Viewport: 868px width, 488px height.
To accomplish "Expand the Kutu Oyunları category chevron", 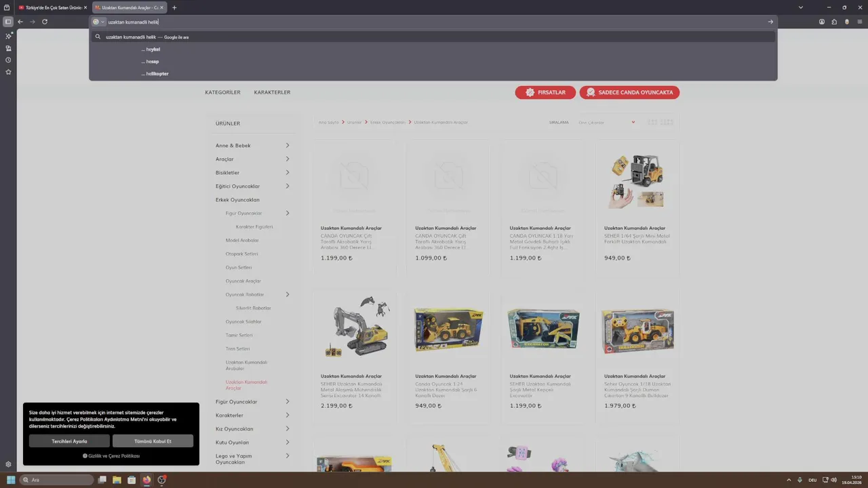I will click(x=288, y=442).
